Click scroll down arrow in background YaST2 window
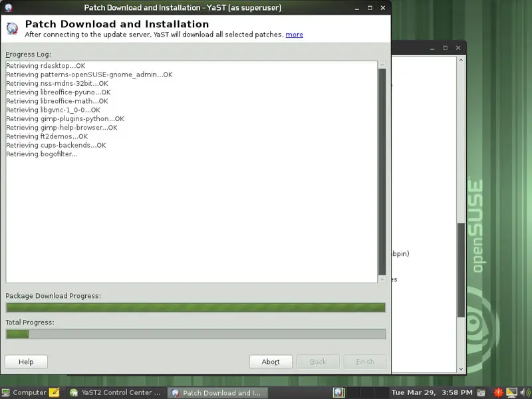The image size is (532, 399). tap(461, 369)
